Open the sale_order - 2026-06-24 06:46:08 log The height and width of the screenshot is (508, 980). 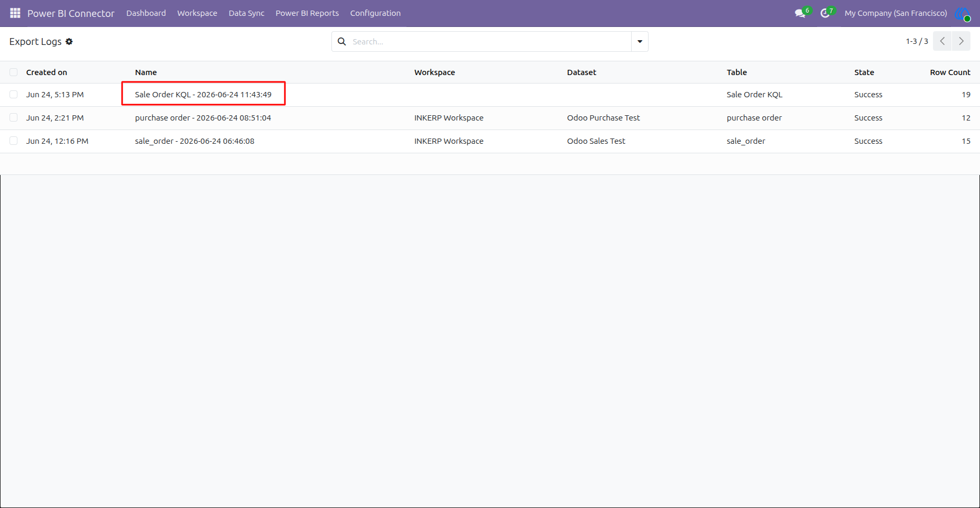[x=195, y=141]
